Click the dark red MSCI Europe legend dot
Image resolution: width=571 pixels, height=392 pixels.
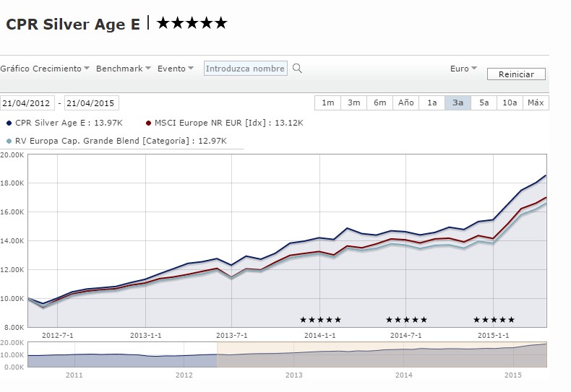(148, 123)
